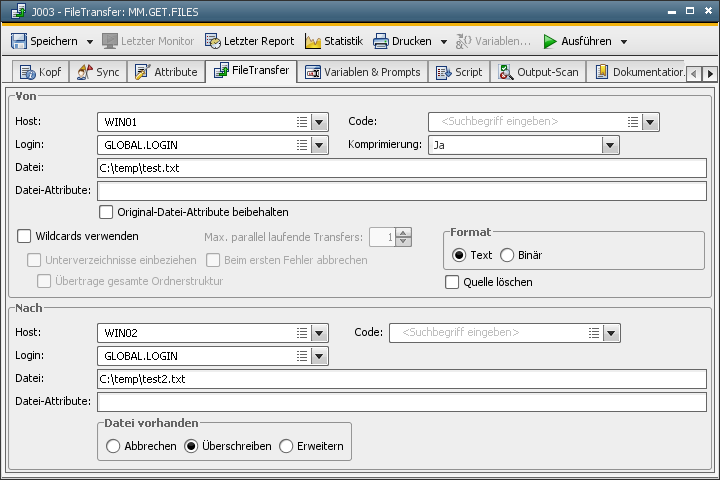Open list picker icon in Nach Login field

point(302,355)
